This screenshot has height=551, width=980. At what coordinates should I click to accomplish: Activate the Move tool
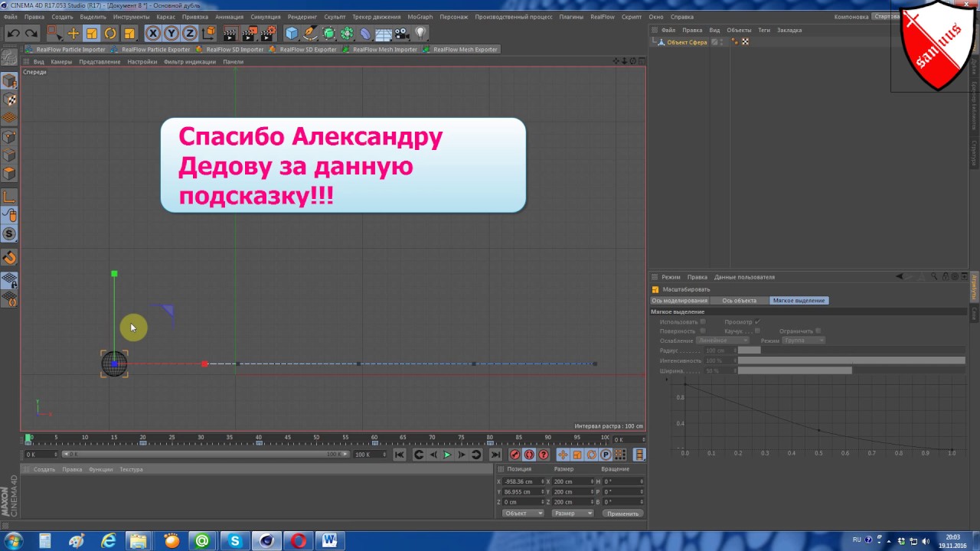[x=73, y=33]
